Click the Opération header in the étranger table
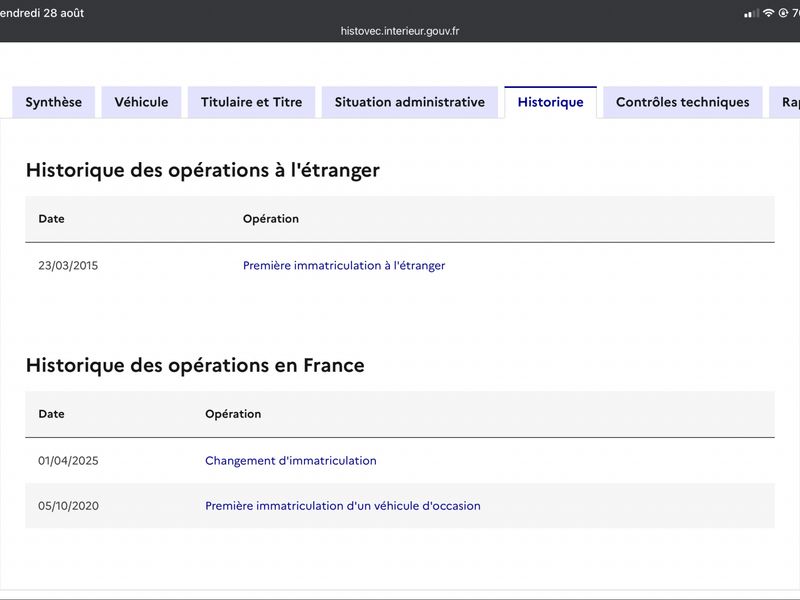The height and width of the screenshot is (600, 800). tap(271, 218)
